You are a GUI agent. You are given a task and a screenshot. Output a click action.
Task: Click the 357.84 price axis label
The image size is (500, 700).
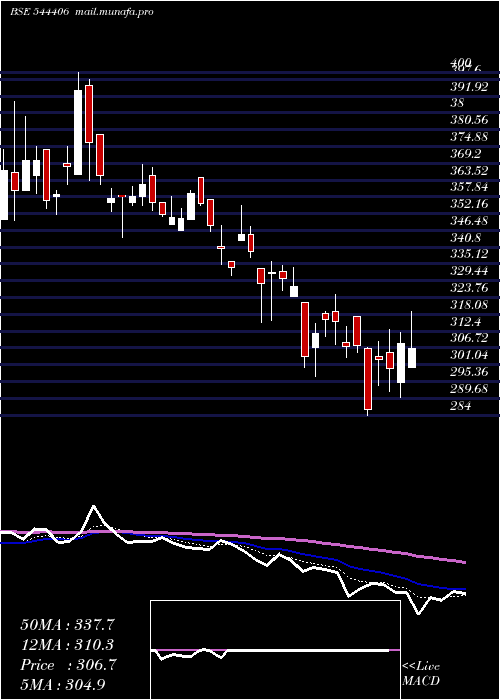pyautogui.click(x=469, y=188)
